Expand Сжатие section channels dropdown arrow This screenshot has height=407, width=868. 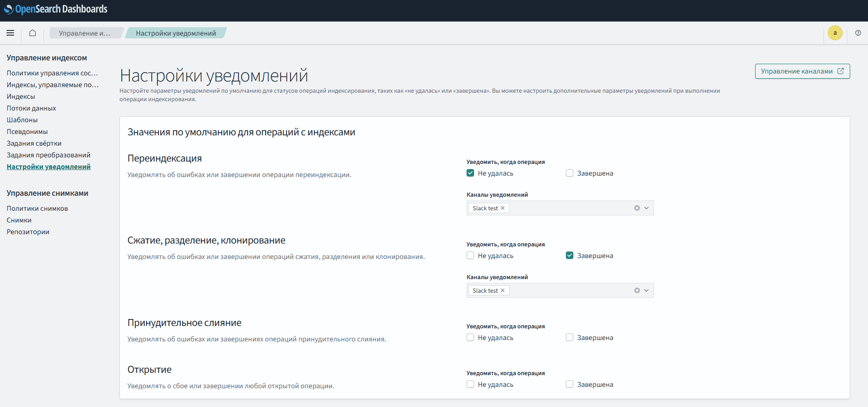[x=646, y=290]
